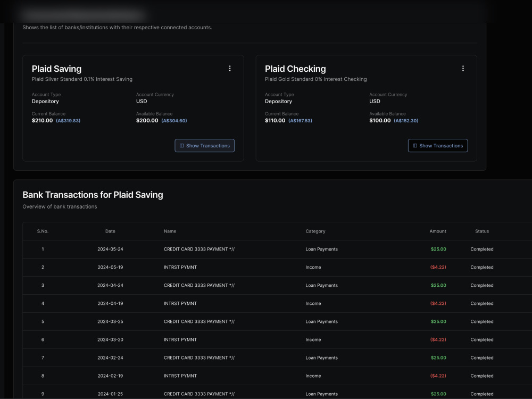Click Plaid Checking current balance $110.00
Viewport: 532px width, 399px height.
click(275, 120)
